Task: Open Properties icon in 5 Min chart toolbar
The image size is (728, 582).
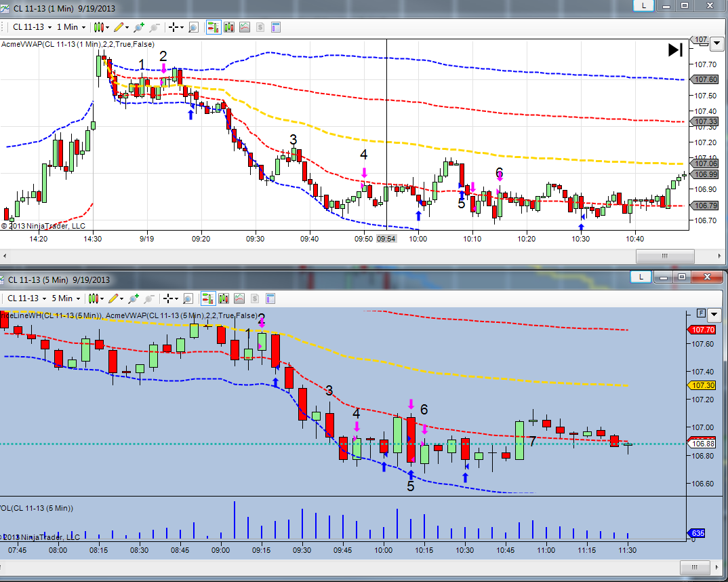Action: (270, 298)
